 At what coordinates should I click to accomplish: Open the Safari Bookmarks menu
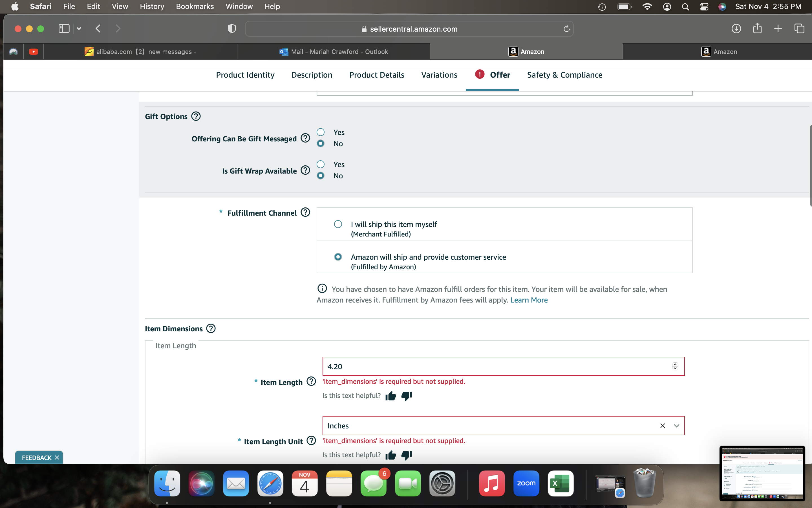195,6
